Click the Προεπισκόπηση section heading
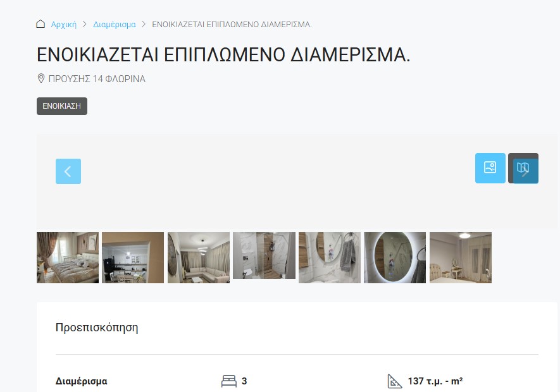The width and height of the screenshot is (560, 392). tap(97, 328)
